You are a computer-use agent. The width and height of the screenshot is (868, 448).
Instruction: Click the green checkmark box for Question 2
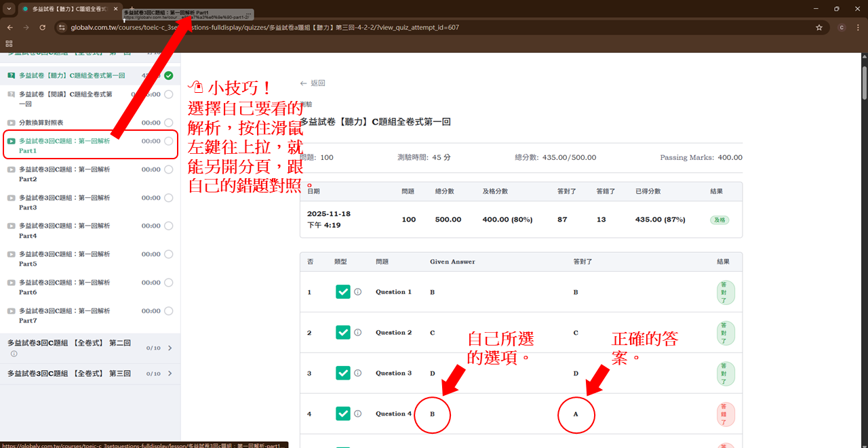click(x=343, y=333)
